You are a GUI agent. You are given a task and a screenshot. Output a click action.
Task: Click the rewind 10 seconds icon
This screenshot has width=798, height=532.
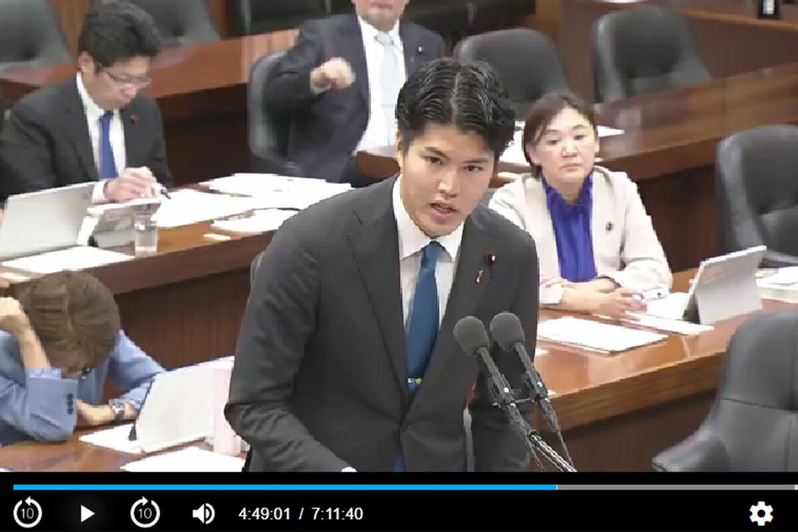(27, 513)
